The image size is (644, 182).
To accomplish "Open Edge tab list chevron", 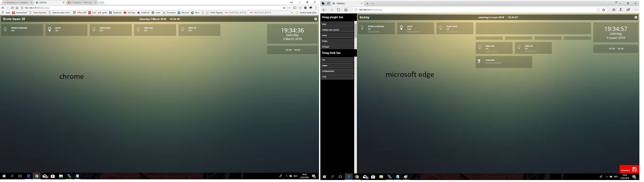I will tap(373, 3).
